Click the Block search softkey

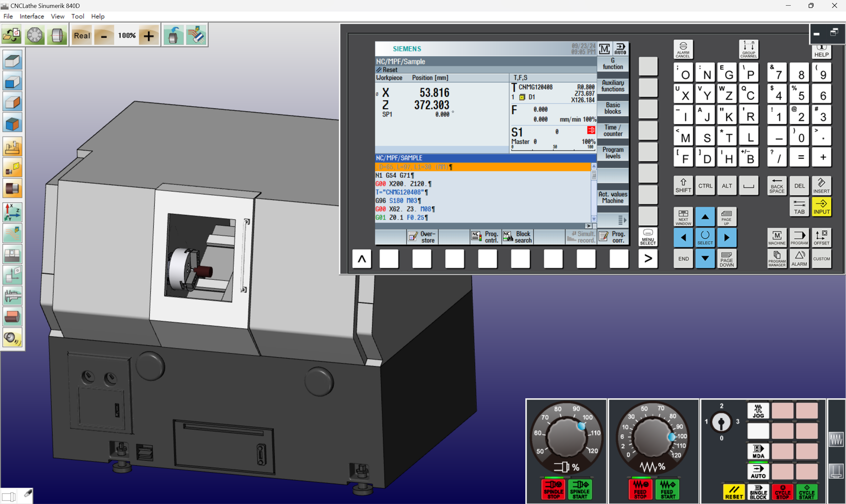pyautogui.click(x=517, y=237)
